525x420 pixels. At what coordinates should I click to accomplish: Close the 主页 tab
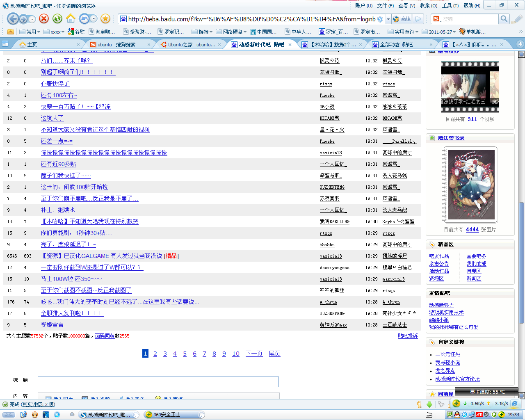(x=78, y=45)
